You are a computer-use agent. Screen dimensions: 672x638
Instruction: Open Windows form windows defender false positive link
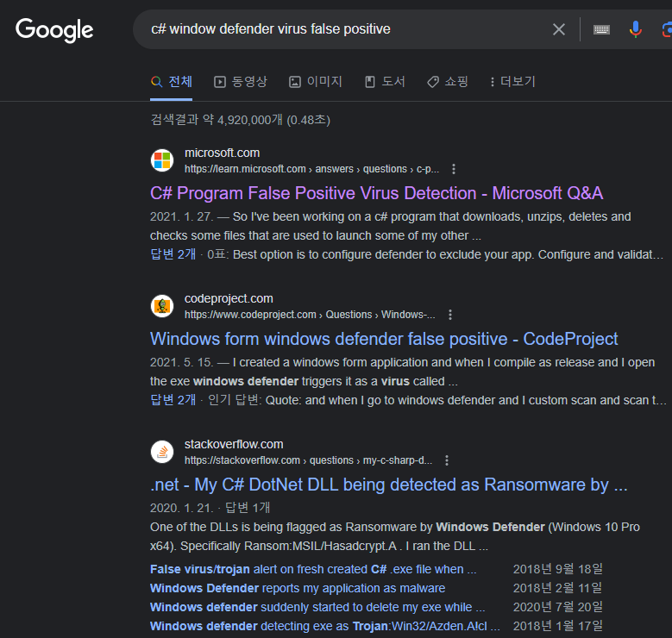[x=384, y=339]
